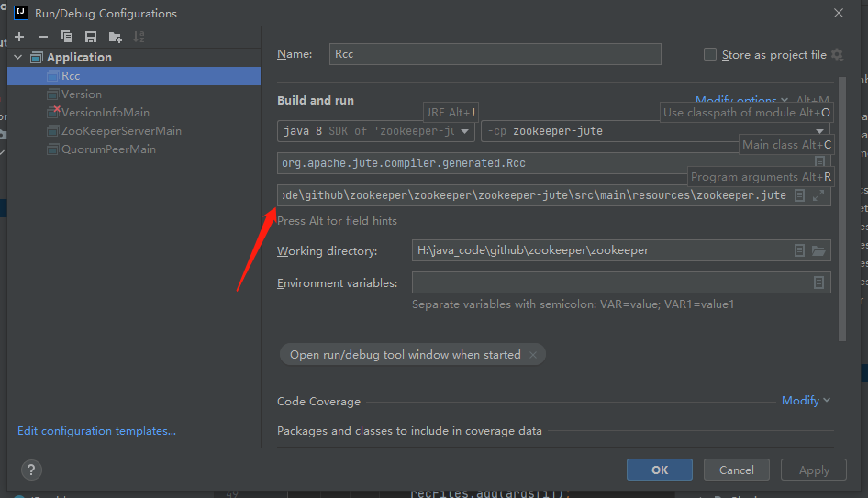Viewport: 868px width, 498px height.
Task: Copy the selected configuration
Action: pos(67,37)
